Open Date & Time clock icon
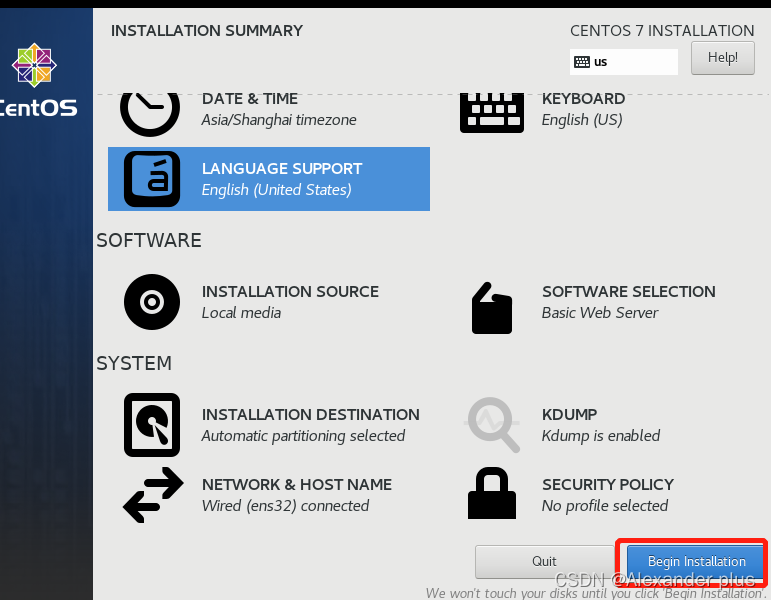The width and height of the screenshot is (771, 600). [x=150, y=115]
